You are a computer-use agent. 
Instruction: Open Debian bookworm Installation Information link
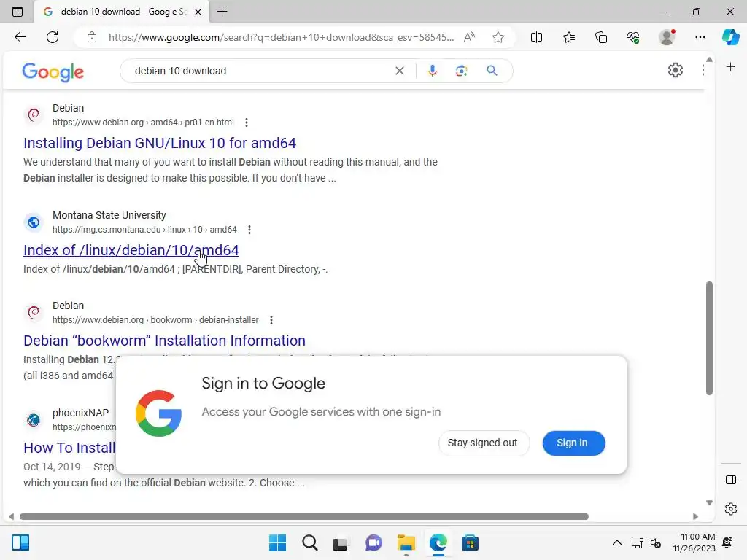[164, 341]
